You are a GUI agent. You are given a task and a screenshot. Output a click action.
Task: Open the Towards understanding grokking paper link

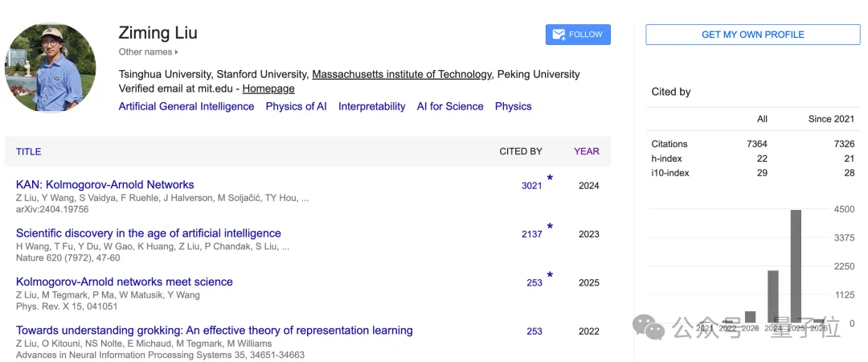pyautogui.click(x=214, y=331)
